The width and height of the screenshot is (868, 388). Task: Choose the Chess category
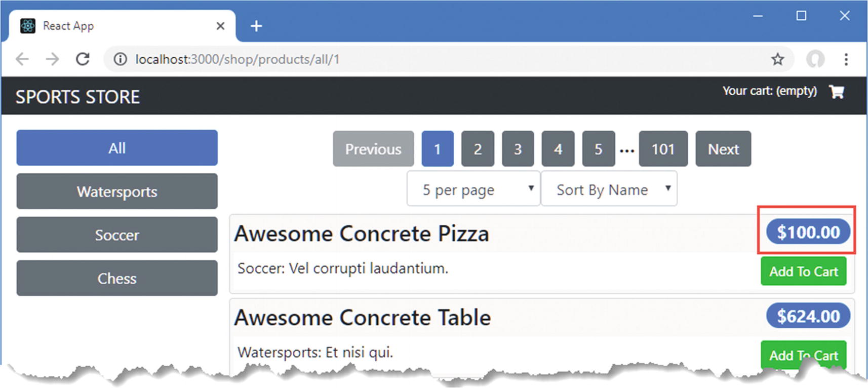(117, 278)
